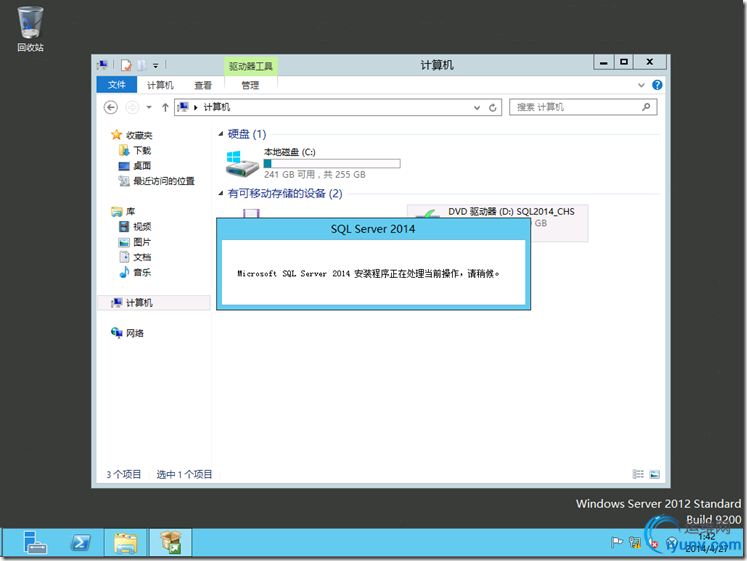Go back with the back arrow button
Image resolution: width=747 pixels, height=561 pixels.
tap(111, 108)
